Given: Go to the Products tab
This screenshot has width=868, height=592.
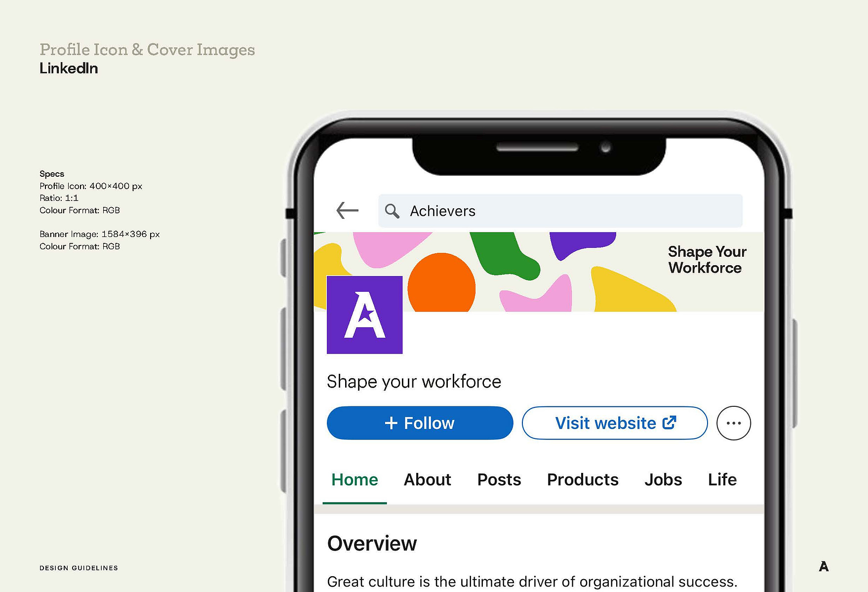Looking at the screenshot, I should click(583, 479).
